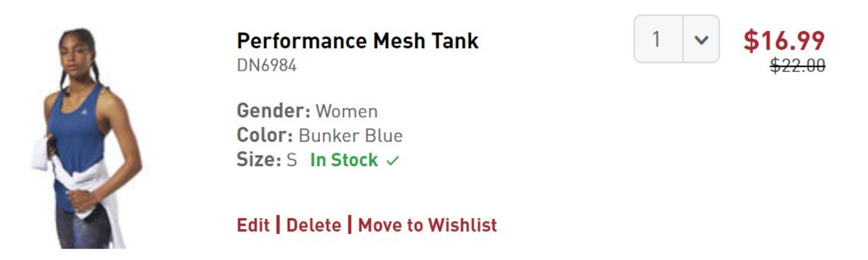The width and height of the screenshot is (868, 260).
Task: Move the item to Wishlist
Action: (x=427, y=225)
